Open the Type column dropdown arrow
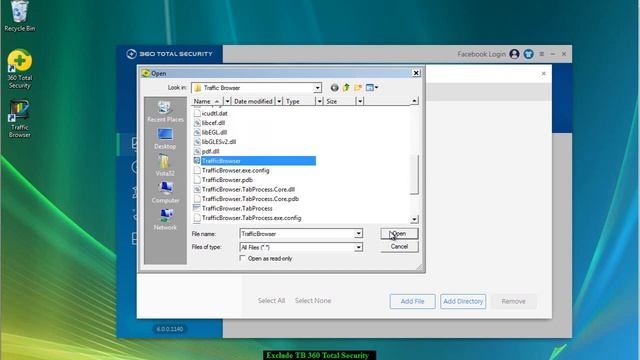This screenshot has width=640, height=360. [320, 101]
